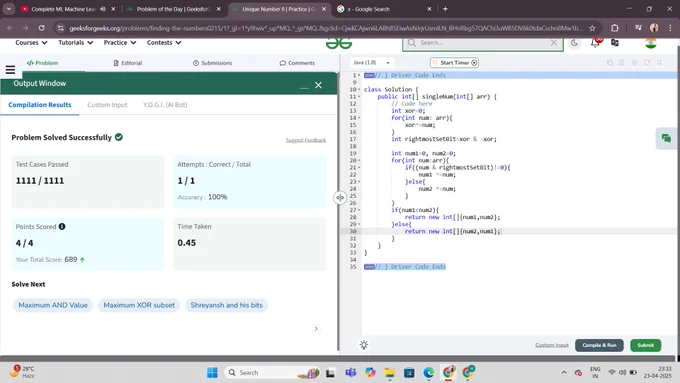The height and width of the screenshot is (383, 680).
Task: Fold code at line 11 singleNum method
Action: 359,96
